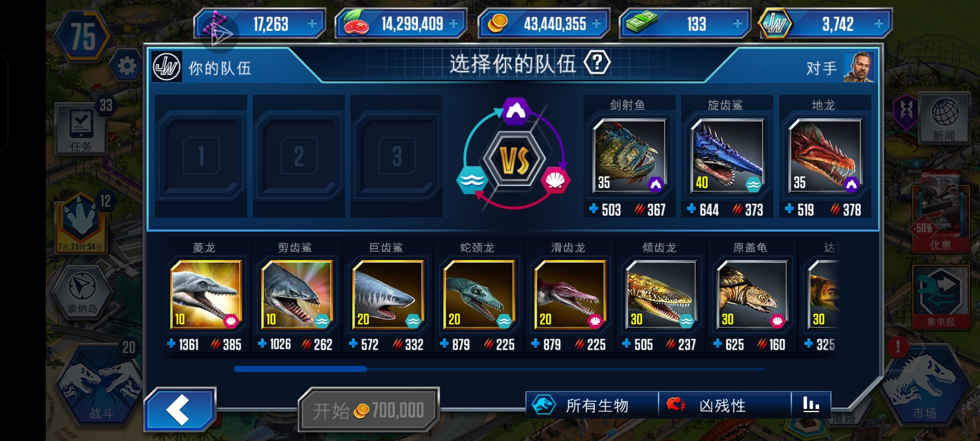
Task: Open the 索纳岛 compass icon
Action: (x=82, y=292)
